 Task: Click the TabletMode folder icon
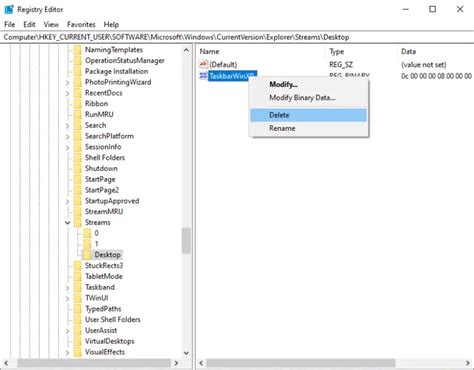coord(78,276)
